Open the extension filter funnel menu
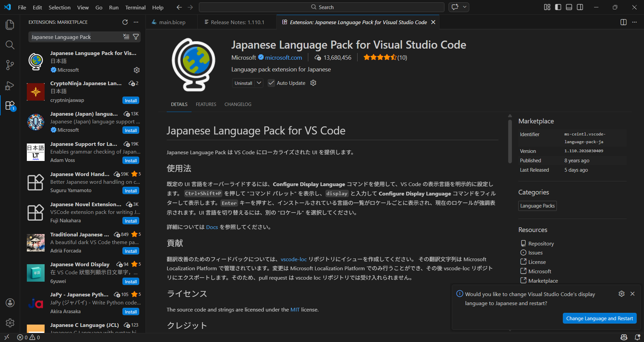The width and height of the screenshot is (644, 342). tap(136, 37)
